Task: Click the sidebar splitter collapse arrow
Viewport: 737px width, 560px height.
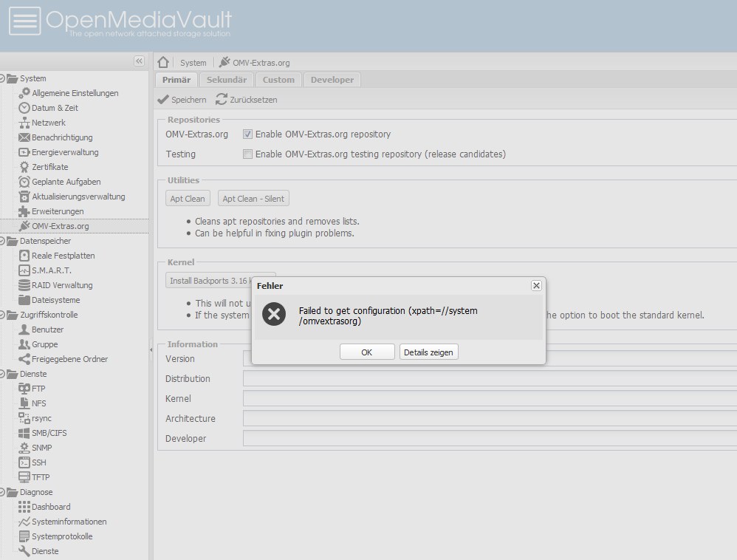Action: (x=151, y=350)
